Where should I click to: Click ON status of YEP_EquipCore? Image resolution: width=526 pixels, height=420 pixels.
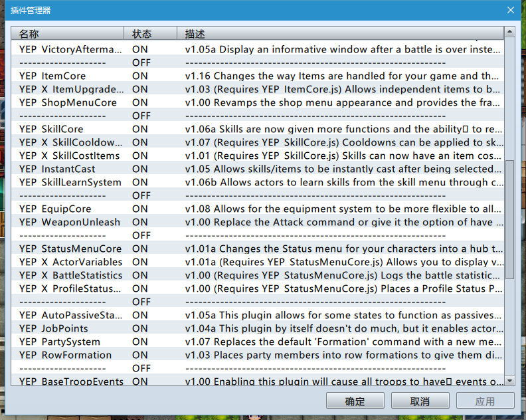pos(140,209)
